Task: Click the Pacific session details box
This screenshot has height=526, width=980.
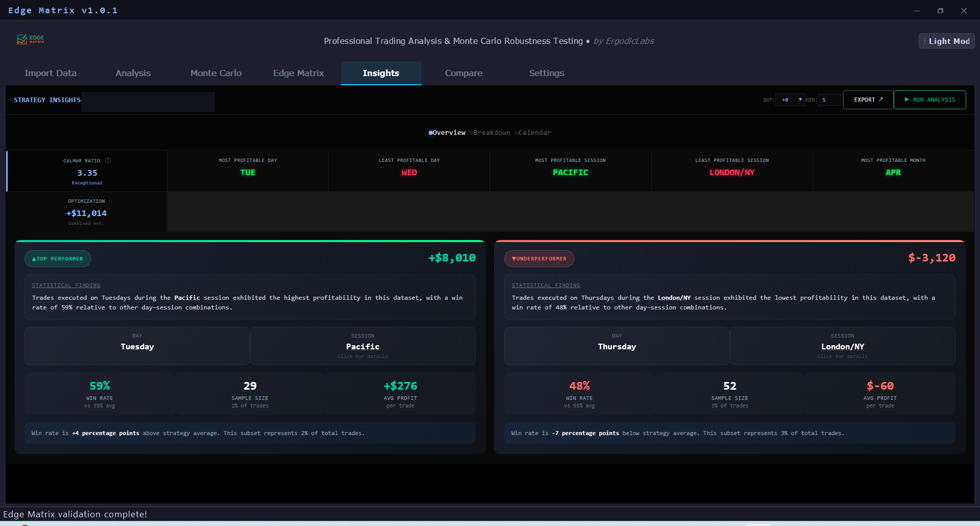Action: (363, 346)
